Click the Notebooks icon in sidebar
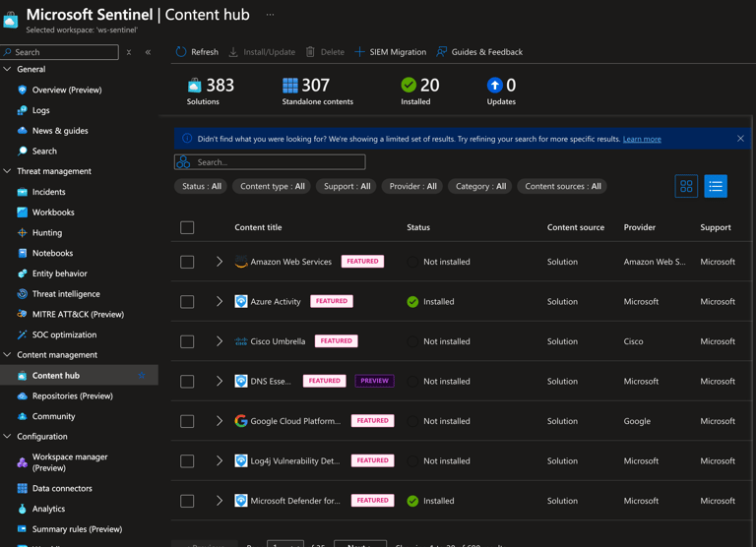This screenshot has height=547, width=756. coord(23,253)
